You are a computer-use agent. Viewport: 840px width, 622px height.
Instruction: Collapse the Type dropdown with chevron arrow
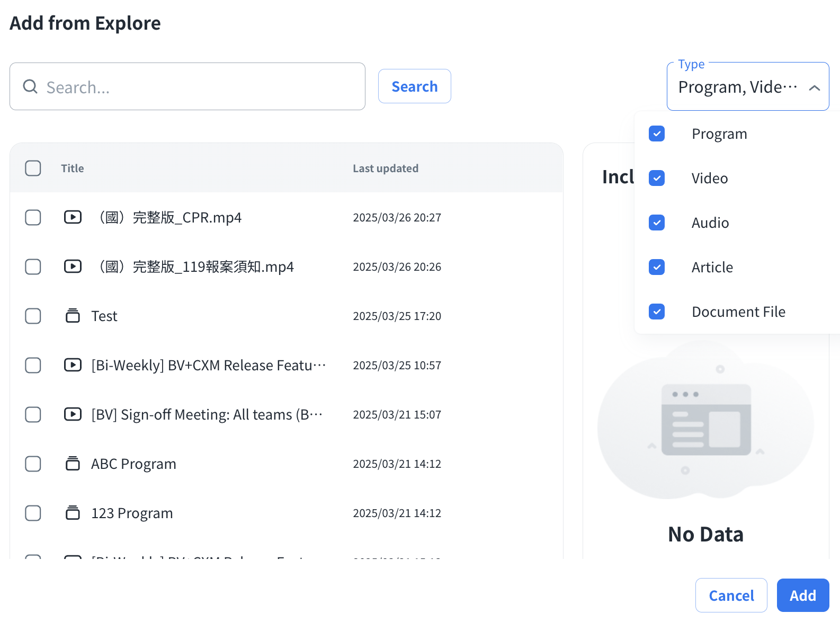tap(814, 88)
